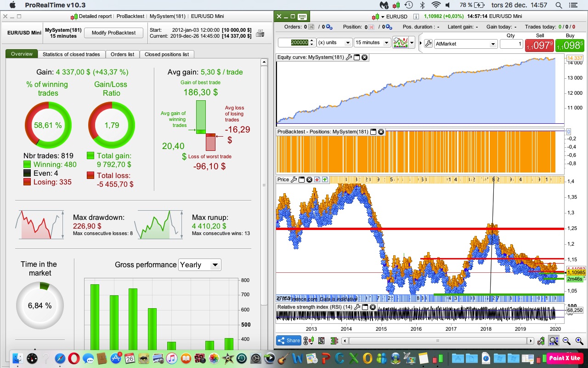Open the Apple menu

12,5
